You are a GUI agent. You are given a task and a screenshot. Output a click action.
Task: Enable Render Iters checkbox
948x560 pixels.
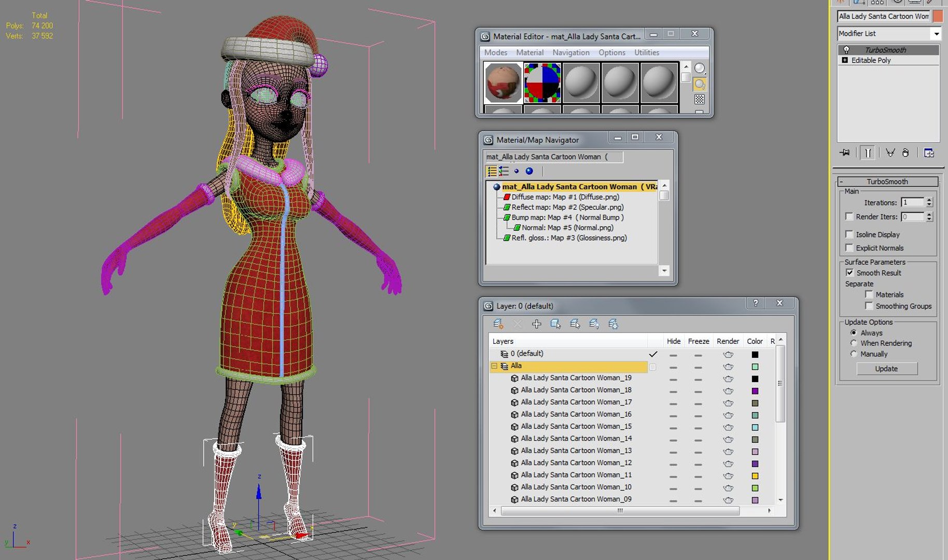point(849,217)
